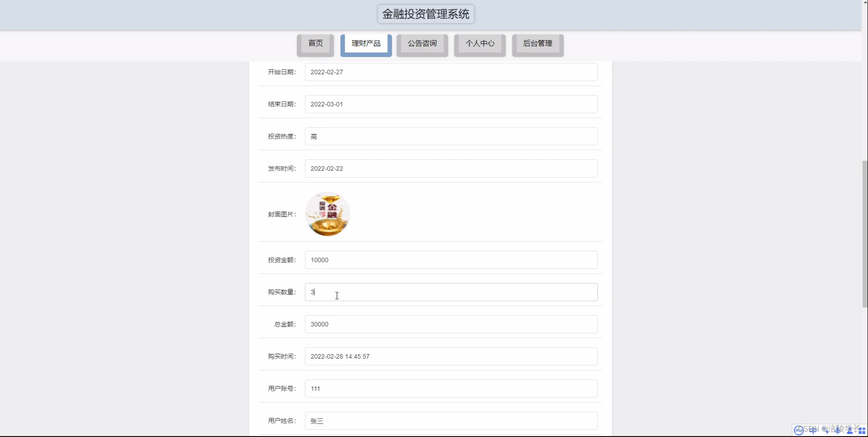Click the 用户姓名 name field

tap(451, 420)
